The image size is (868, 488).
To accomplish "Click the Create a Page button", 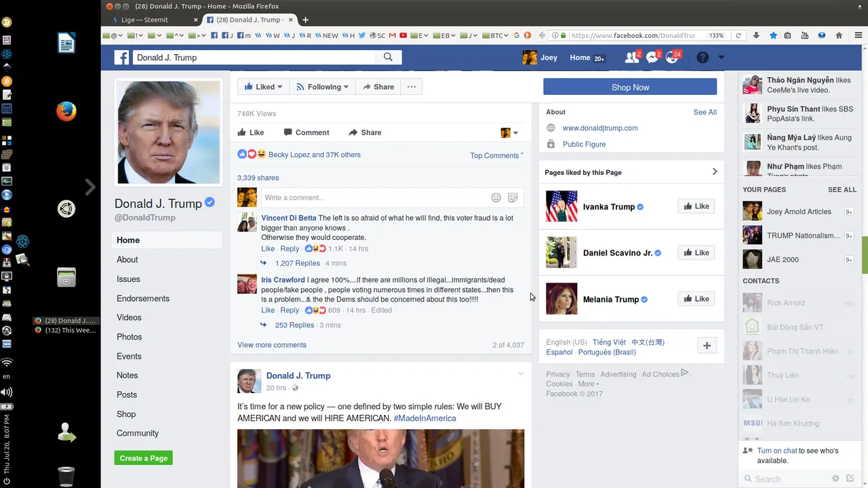I will click(143, 458).
